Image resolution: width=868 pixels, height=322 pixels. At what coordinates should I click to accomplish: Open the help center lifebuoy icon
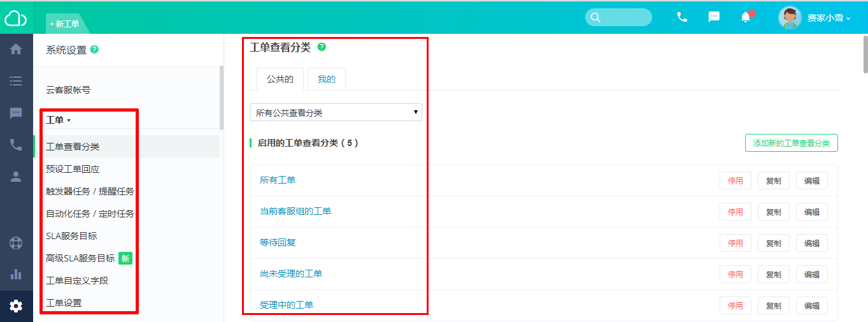(x=16, y=243)
